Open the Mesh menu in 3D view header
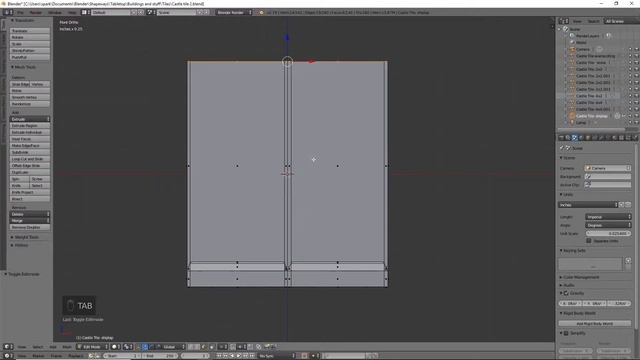 pos(67,347)
